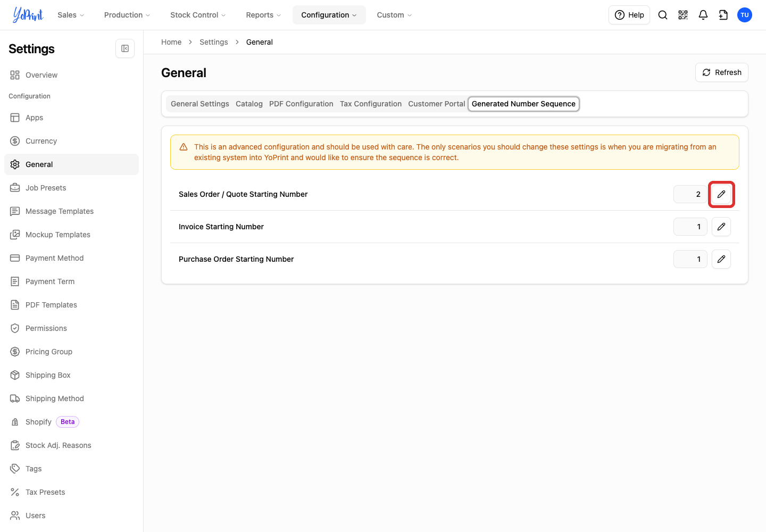Screen dimensions: 766x532
Task: Open the global search icon
Action: coord(663,15)
